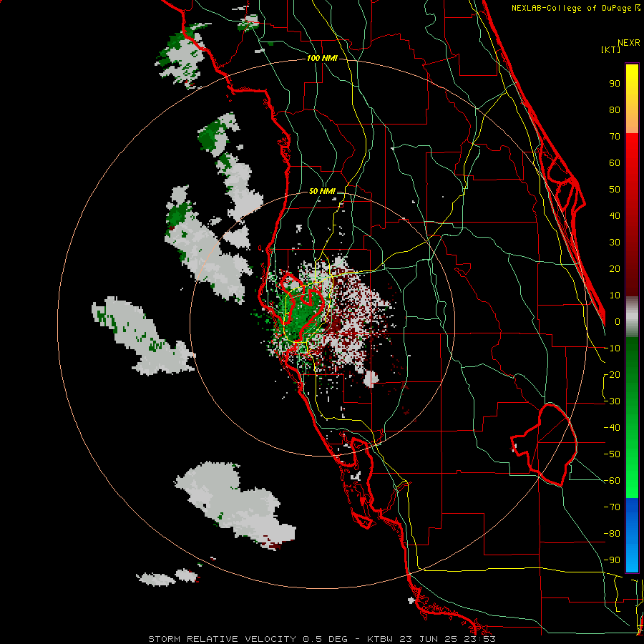644x644 pixels.
Task: Click the "-10" value on the velocity scale
Action: pyautogui.click(x=612, y=348)
